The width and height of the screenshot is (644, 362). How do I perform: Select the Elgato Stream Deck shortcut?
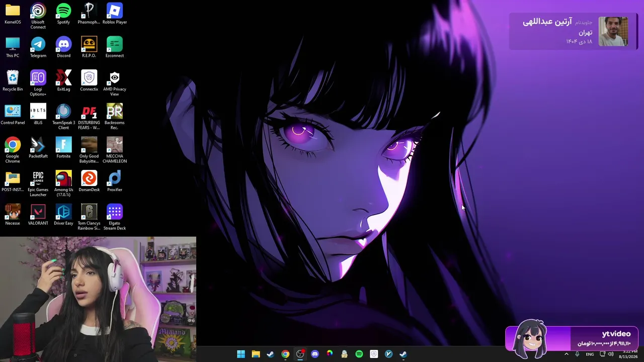pos(115,218)
